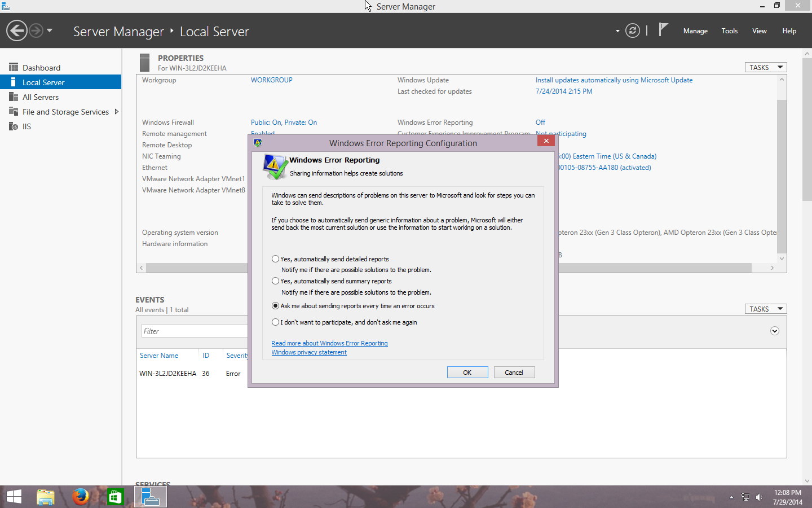Open the Manage menu
The width and height of the screenshot is (812, 508).
point(695,31)
